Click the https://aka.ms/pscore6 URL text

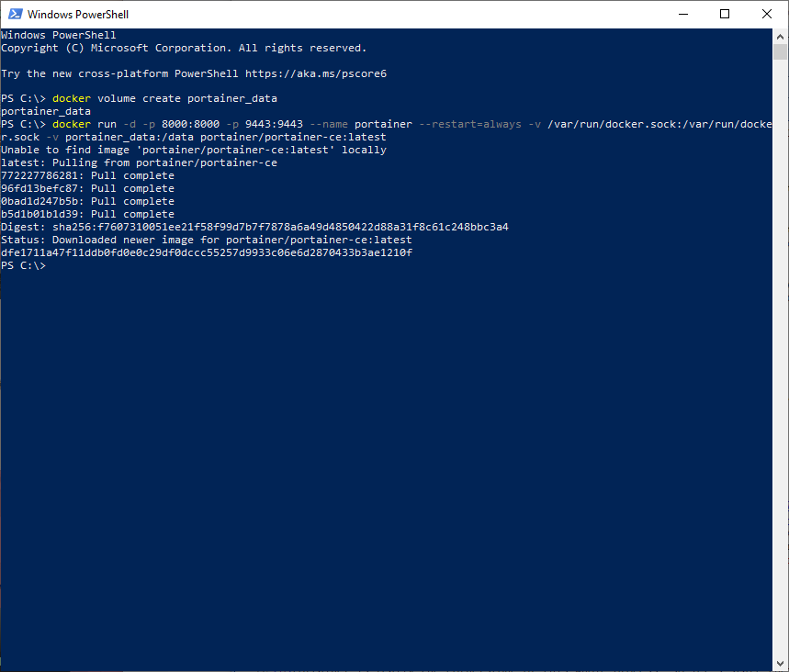[x=316, y=73]
